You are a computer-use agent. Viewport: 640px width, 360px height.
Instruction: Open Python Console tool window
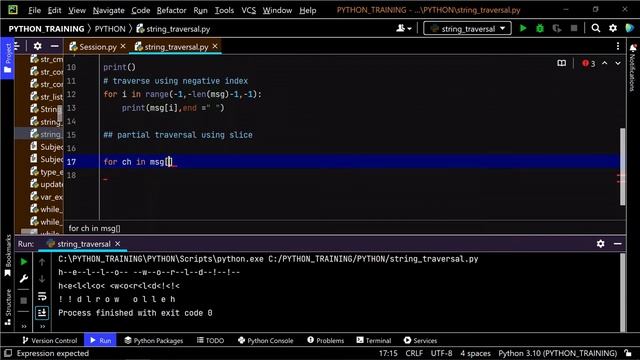click(265, 340)
